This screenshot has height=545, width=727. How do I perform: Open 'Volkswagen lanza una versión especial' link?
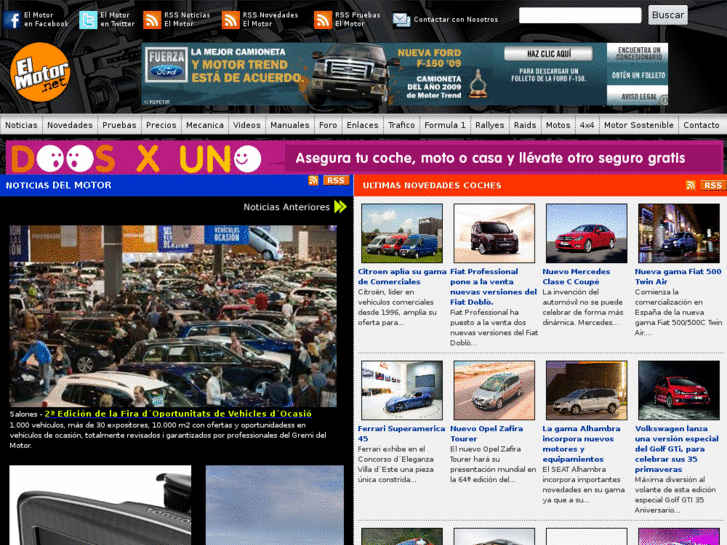676,449
